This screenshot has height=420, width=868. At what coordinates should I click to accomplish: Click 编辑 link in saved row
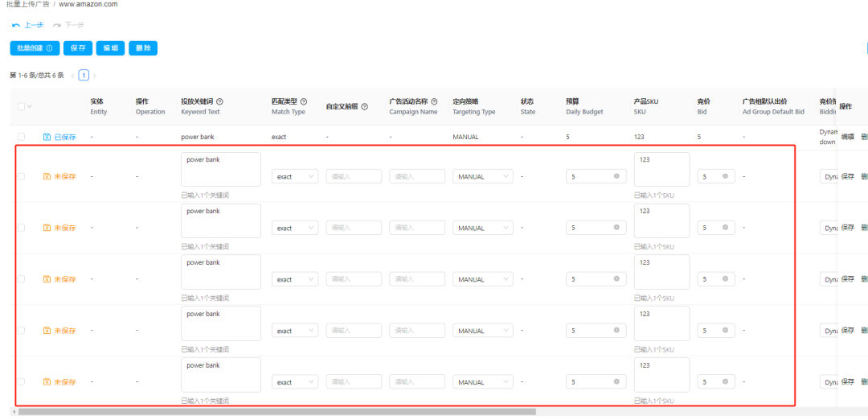coord(848,137)
